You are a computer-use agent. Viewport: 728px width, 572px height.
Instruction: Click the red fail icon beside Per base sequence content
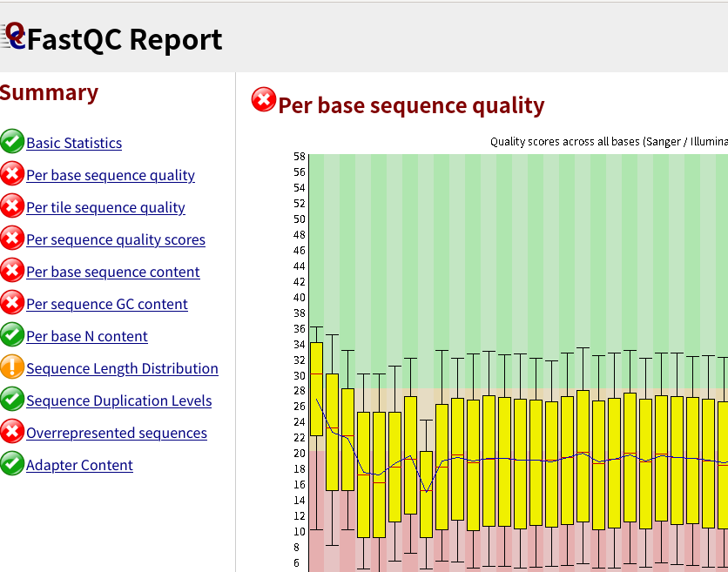point(12,270)
